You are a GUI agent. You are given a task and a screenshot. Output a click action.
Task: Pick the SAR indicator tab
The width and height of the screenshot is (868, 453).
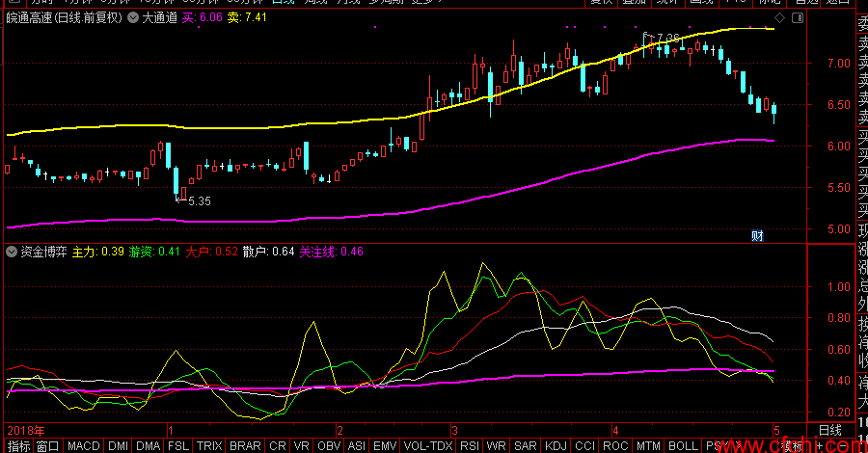(526, 446)
